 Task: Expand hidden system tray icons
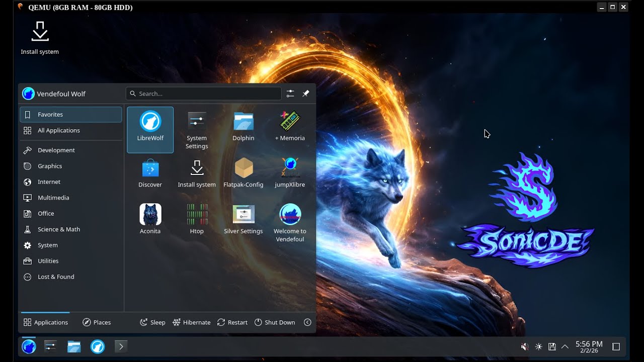tap(565, 346)
